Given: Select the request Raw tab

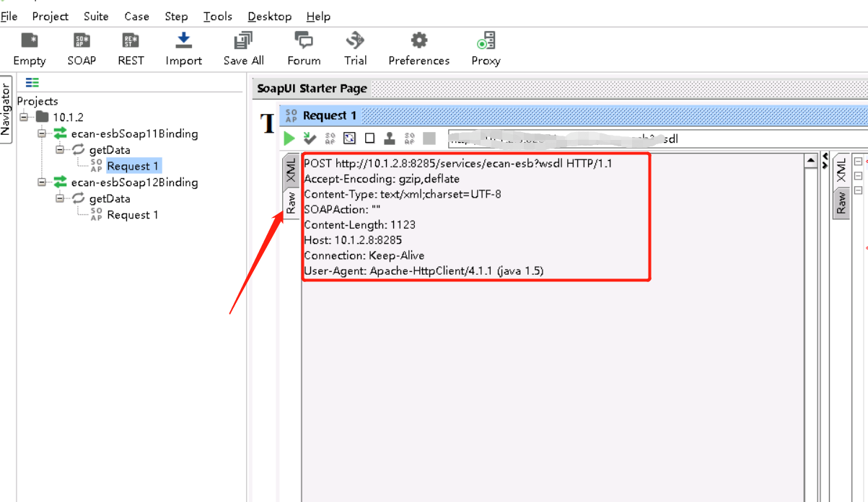Looking at the screenshot, I should (291, 203).
